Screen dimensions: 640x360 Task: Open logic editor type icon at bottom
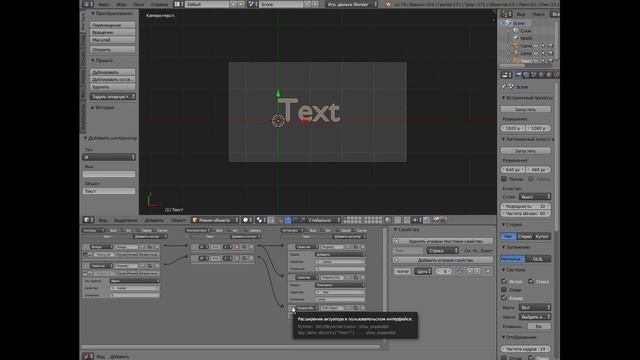(88, 356)
